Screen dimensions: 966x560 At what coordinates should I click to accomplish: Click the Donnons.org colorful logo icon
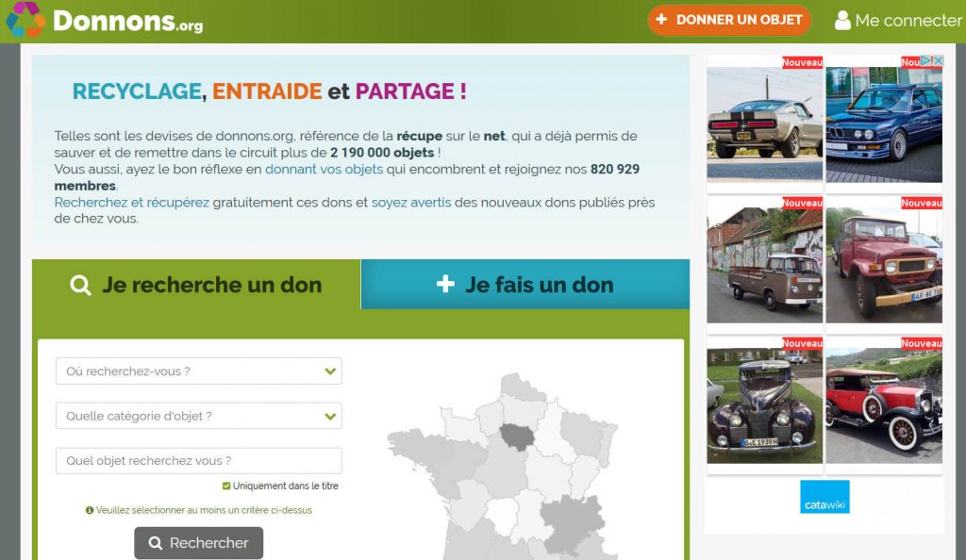coord(25,19)
